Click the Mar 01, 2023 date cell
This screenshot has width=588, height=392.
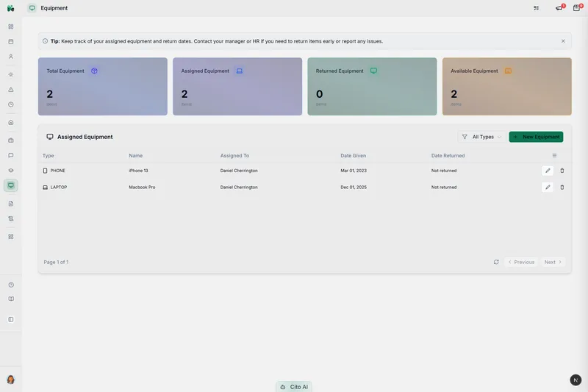coord(354,171)
